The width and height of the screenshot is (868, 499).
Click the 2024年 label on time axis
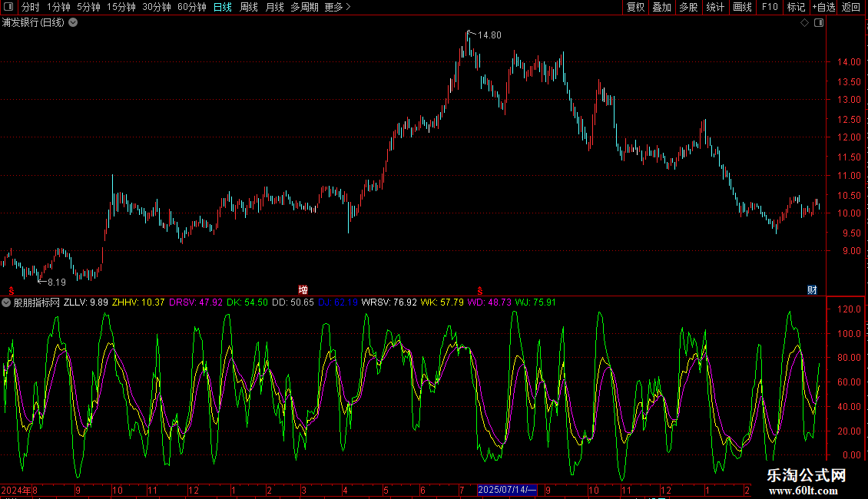click(16, 490)
